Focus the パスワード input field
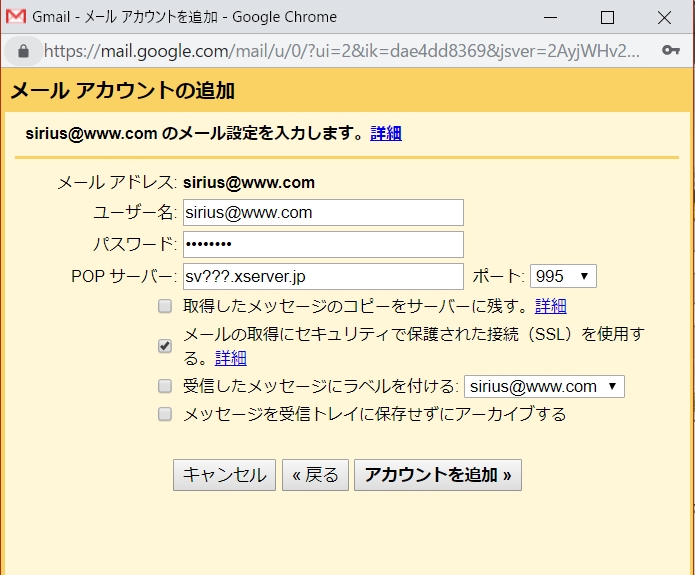Viewport: 695px width, 575px height. [324, 244]
